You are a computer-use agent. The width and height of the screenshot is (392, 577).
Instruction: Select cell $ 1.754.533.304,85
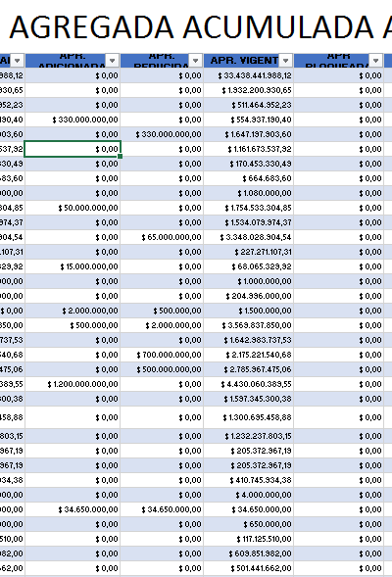tap(249, 208)
